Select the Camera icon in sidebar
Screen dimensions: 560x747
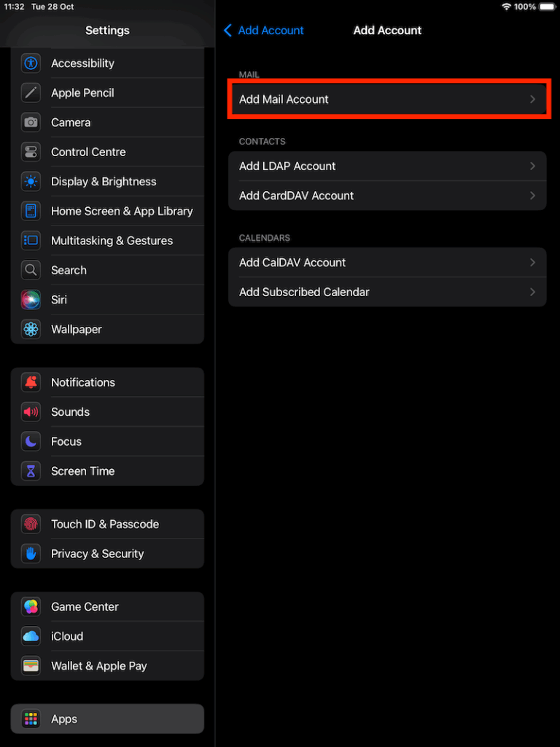point(31,123)
